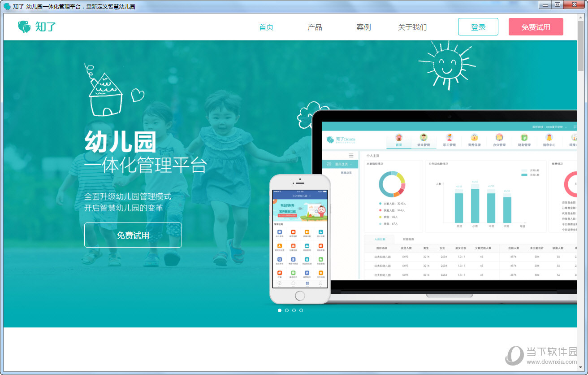Click the scrollbar up arrow
The image size is (588, 375).
[580, 17]
